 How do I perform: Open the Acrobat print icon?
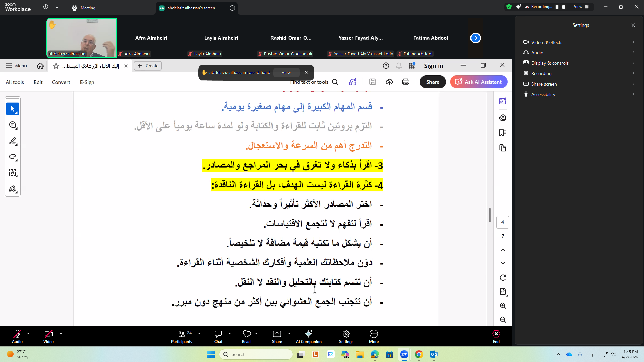click(406, 82)
